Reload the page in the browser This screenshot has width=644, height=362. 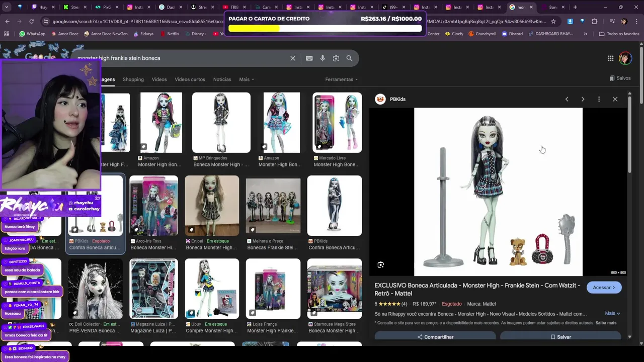coord(31,22)
